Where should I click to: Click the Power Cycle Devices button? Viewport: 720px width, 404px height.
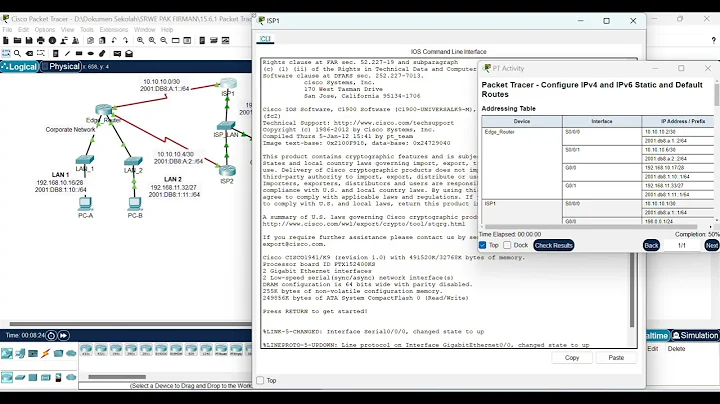[51, 336]
